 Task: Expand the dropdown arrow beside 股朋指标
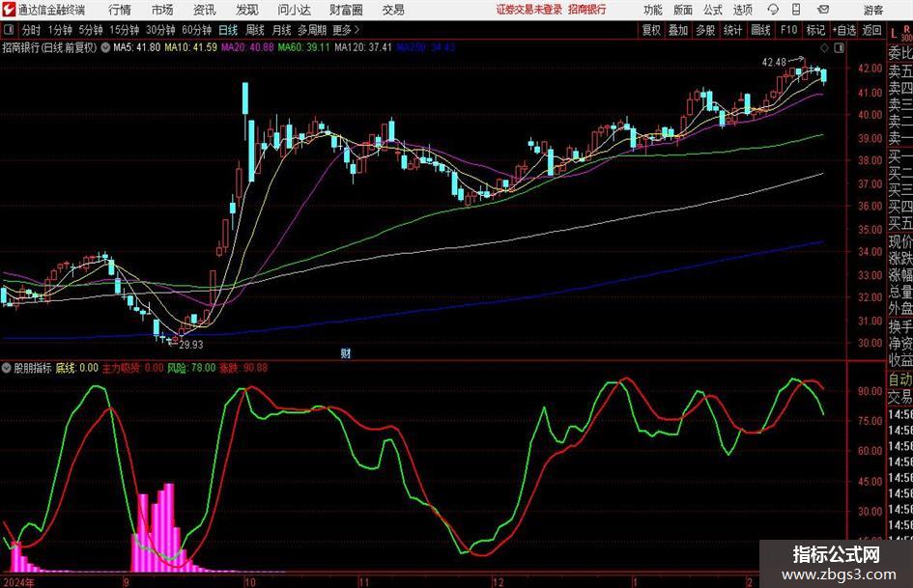6,368
